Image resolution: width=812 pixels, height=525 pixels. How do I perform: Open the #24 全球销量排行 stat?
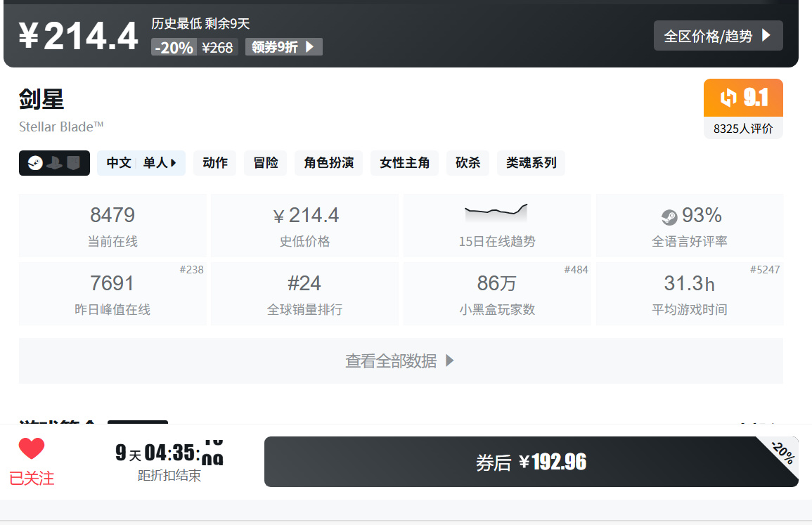[305, 294]
